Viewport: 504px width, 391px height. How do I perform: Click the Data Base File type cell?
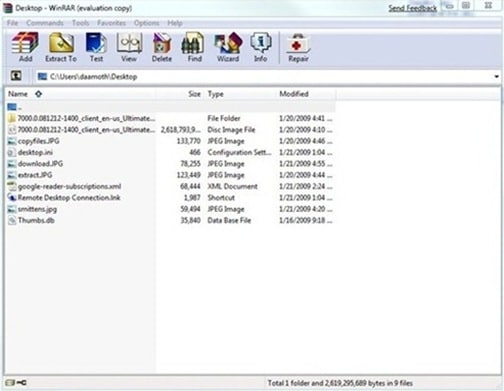pyautogui.click(x=229, y=220)
